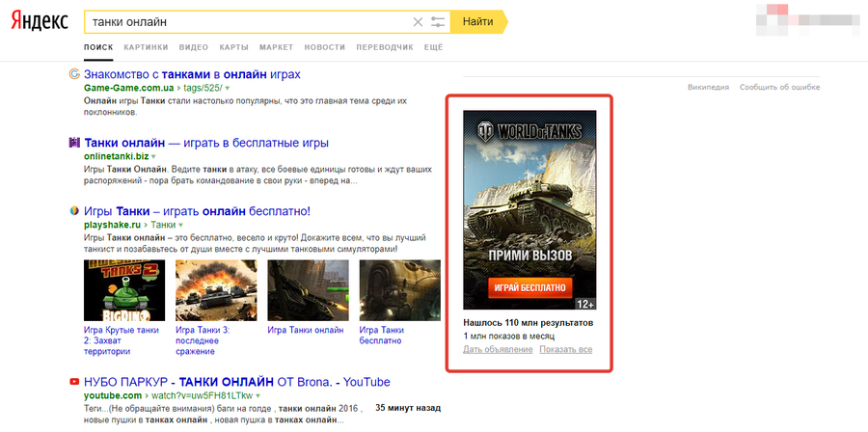Image resolution: width=868 pixels, height=432 pixels.
Task: Click the tags/525/ URL path
Action: pos(203,88)
